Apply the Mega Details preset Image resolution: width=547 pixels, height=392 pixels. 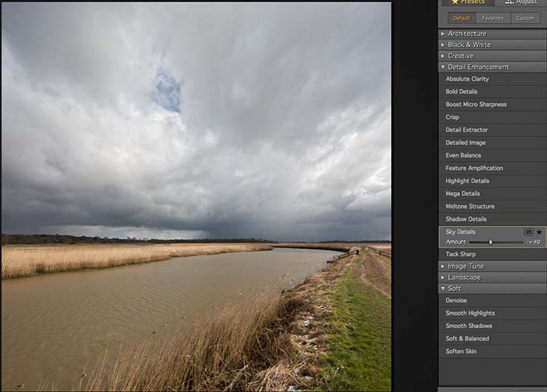click(492, 194)
